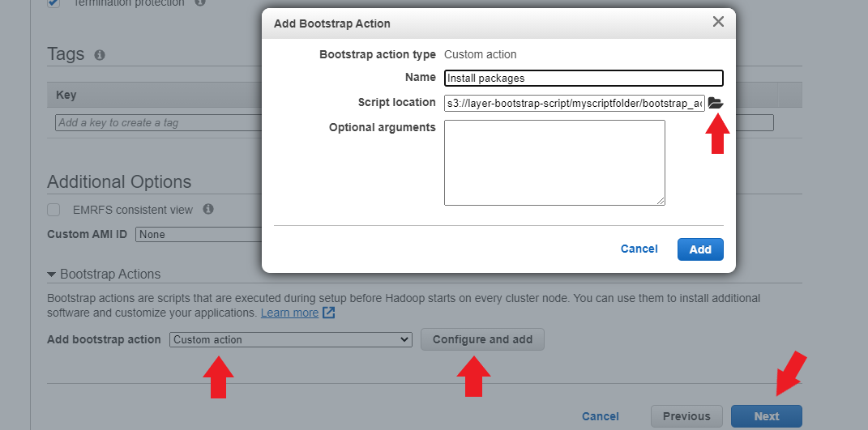Viewport: 868px width, 430px height.
Task: Click Termination protection info icon
Action: (200, 2)
